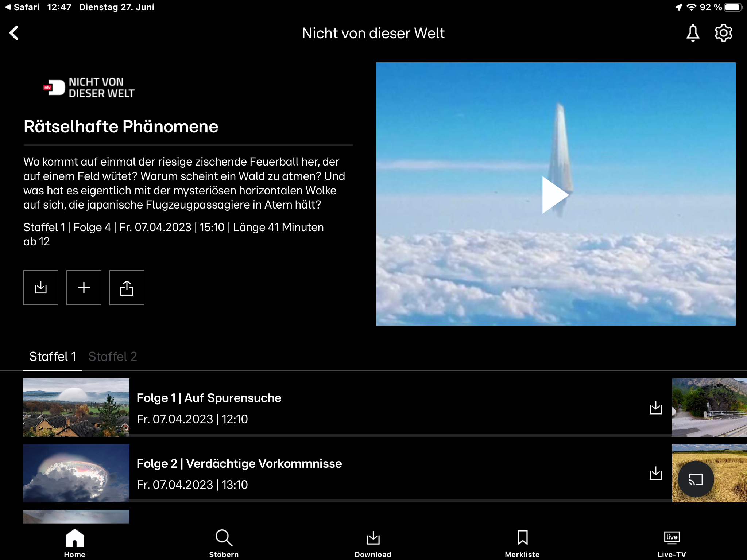Open Folge 1 Auf Spurensuche episode
The width and height of the screenshot is (747, 560).
(x=209, y=398)
